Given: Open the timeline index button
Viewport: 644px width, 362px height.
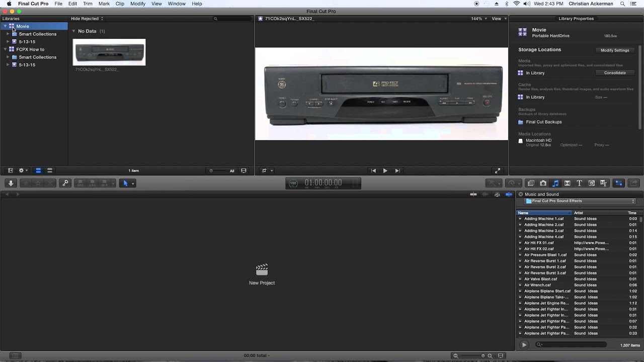Looking at the screenshot, I should (15, 356).
